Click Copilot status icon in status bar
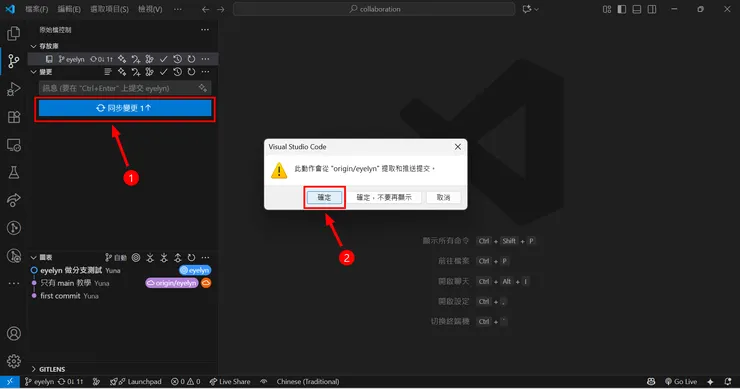Viewport: 740px width, 389px height. click(x=651, y=381)
